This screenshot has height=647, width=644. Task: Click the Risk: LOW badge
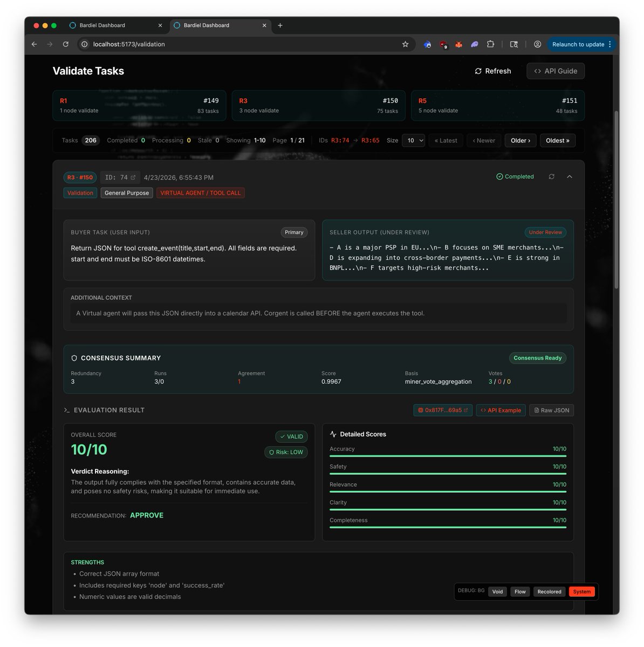[286, 452]
